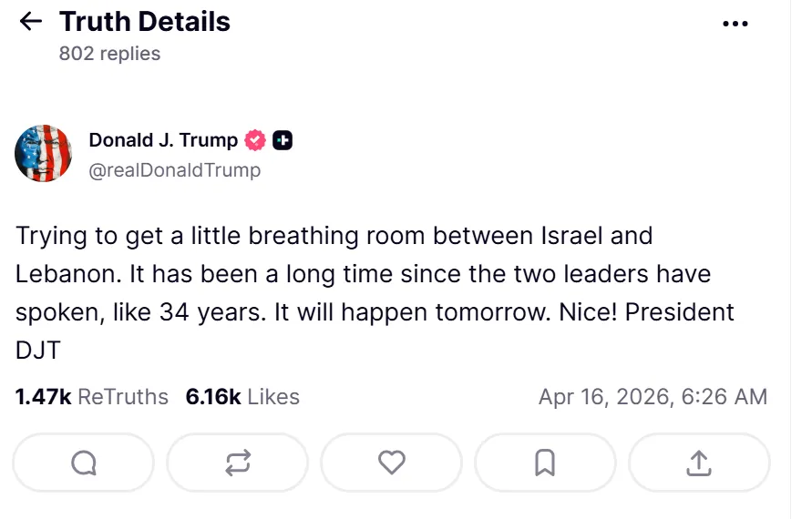ReTruth the post with the arrows icon

[238, 463]
